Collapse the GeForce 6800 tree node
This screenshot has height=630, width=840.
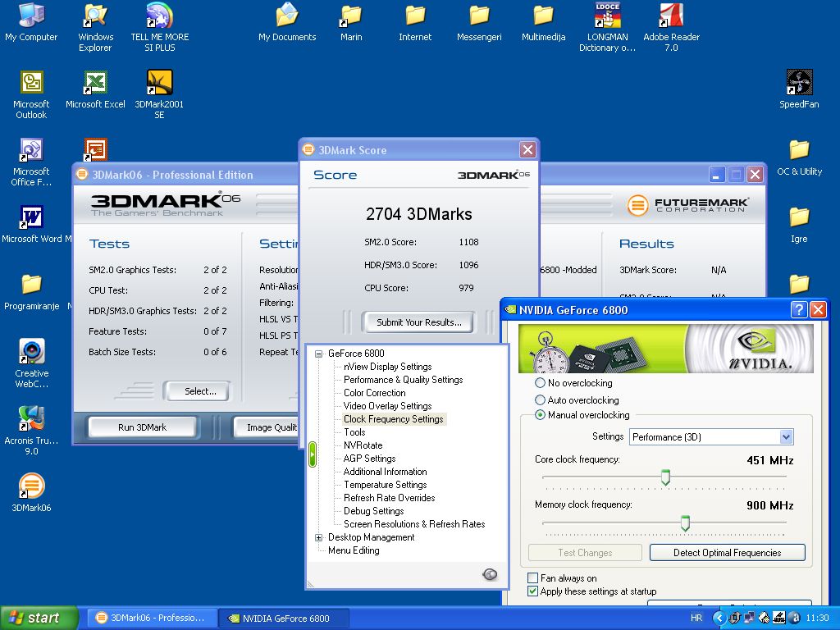[x=319, y=354]
